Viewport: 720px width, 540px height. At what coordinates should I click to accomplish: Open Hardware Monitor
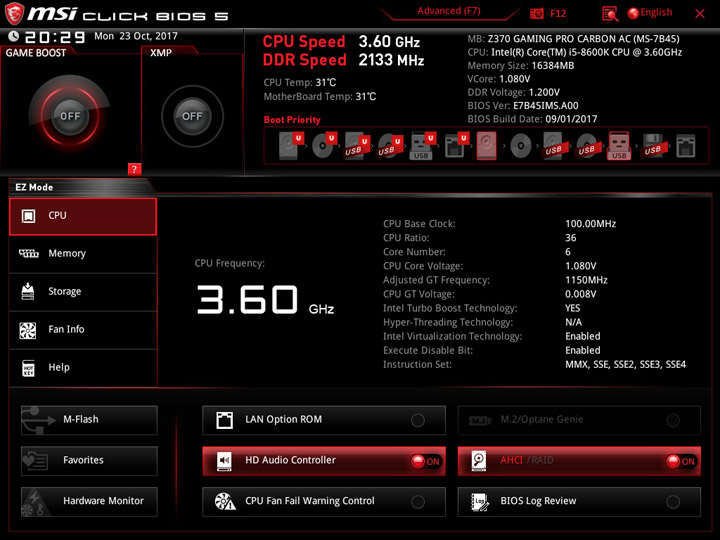[x=89, y=501]
